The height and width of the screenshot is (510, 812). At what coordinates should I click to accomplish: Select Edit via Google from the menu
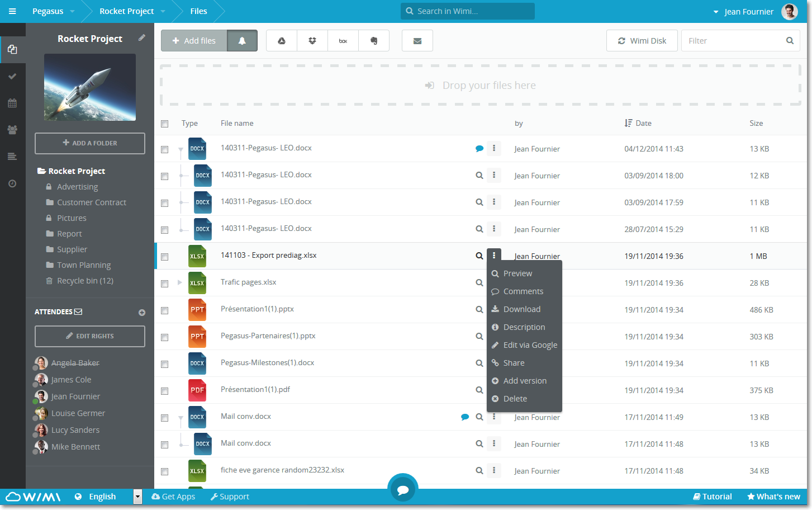point(524,345)
